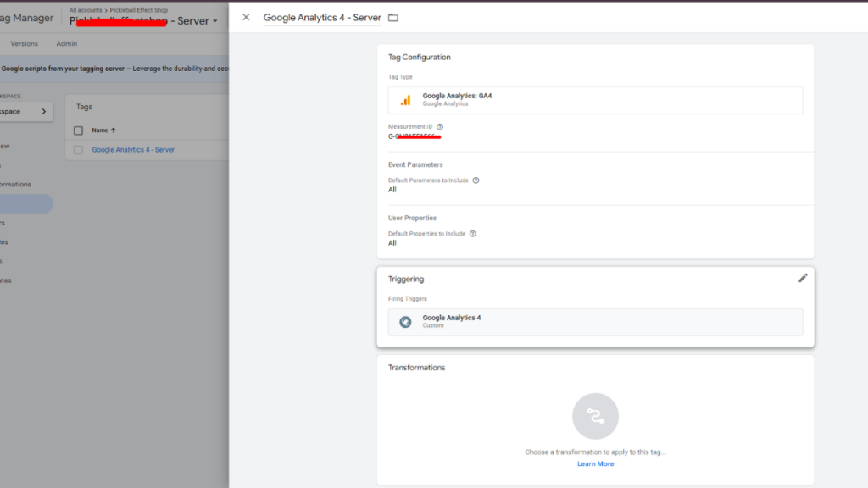The image size is (868, 488).
Task: Click the Google Analytics 4 custom trigger icon
Action: click(x=405, y=321)
